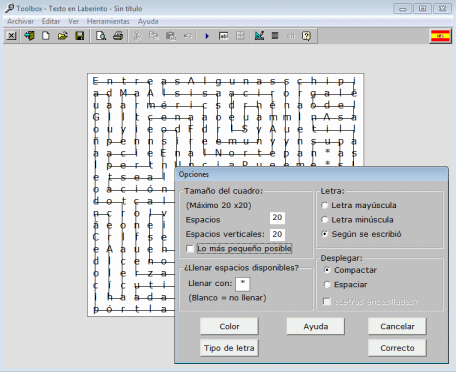The height and width of the screenshot is (372, 456).
Task: Open the Archivar menu
Action: (20, 21)
